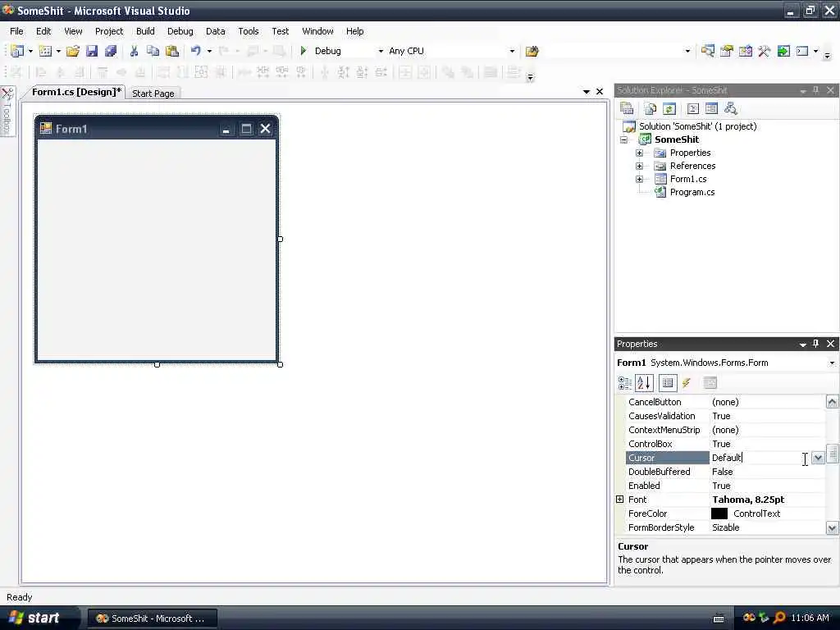Select Program.cs in Solution Explorer
This screenshot has width=840, height=630.
pos(692,192)
